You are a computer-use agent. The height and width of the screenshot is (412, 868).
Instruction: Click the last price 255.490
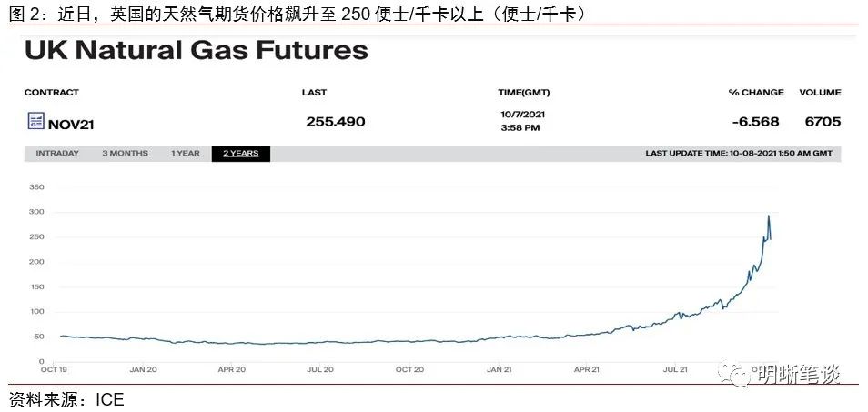(336, 122)
